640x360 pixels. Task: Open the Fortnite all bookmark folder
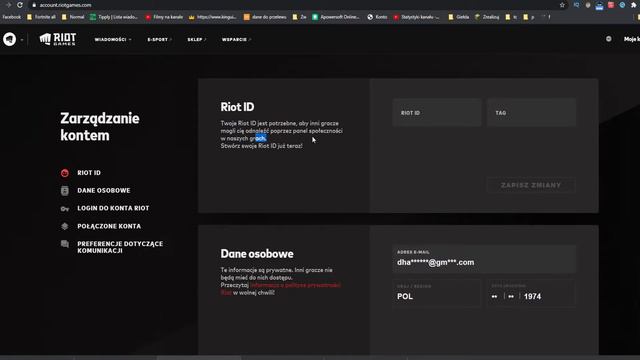(x=41, y=17)
